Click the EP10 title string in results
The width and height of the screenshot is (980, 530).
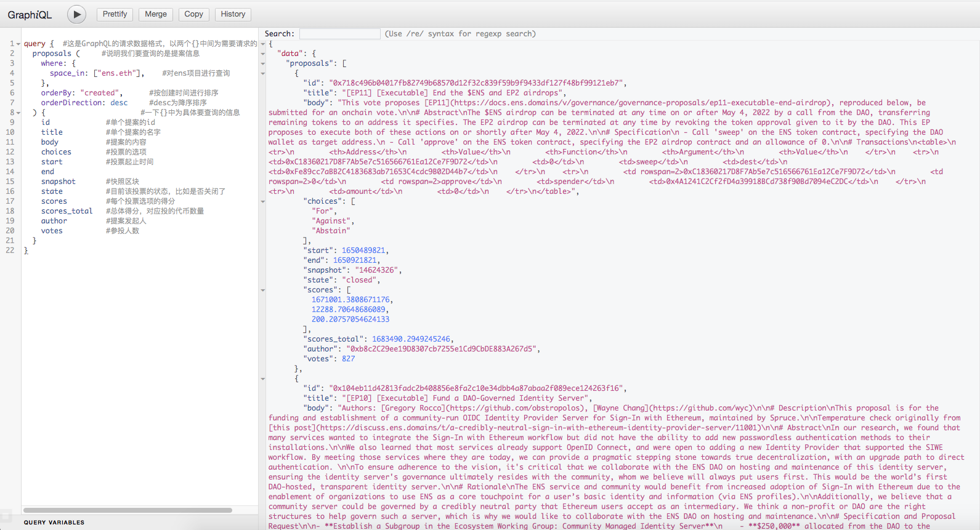[x=465, y=398]
